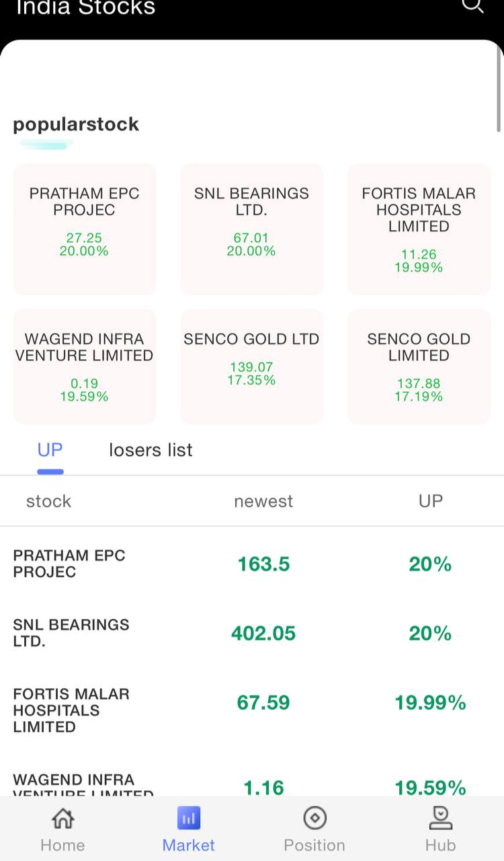Viewport: 504px width, 861px height.
Task: Open SENCO GOLD LTD card at 139.07
Action: pyautogui.click(x=251, y=367)
